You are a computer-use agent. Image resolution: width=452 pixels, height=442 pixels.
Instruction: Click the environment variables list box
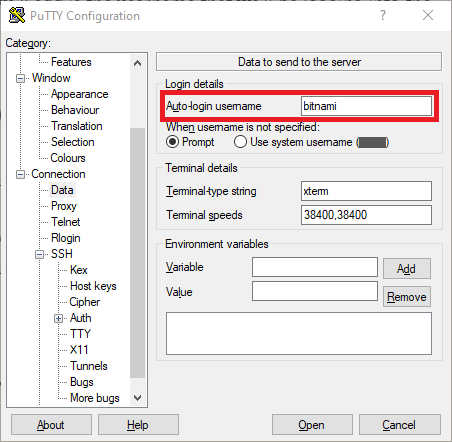(299, 333)
